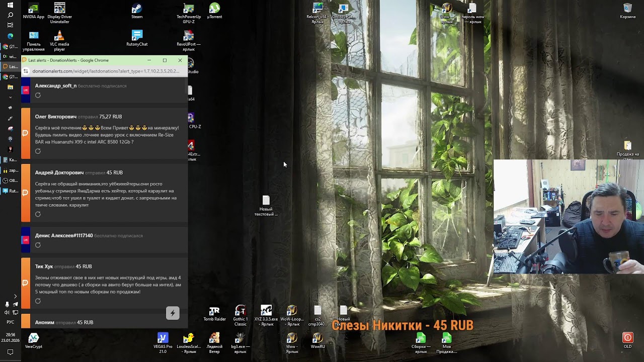Image resolution: width=644 pixels, height=362 pixels.
Task: Launch the Ледяной Ветер game icon
Action: click(214, 343)
